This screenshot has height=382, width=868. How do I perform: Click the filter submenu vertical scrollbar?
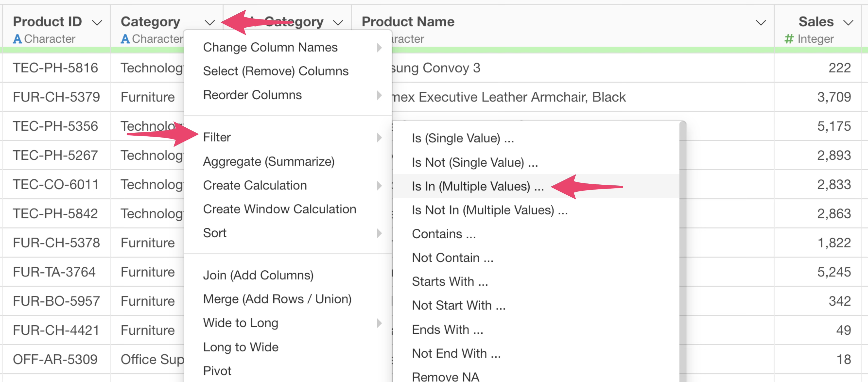[683, 236]
